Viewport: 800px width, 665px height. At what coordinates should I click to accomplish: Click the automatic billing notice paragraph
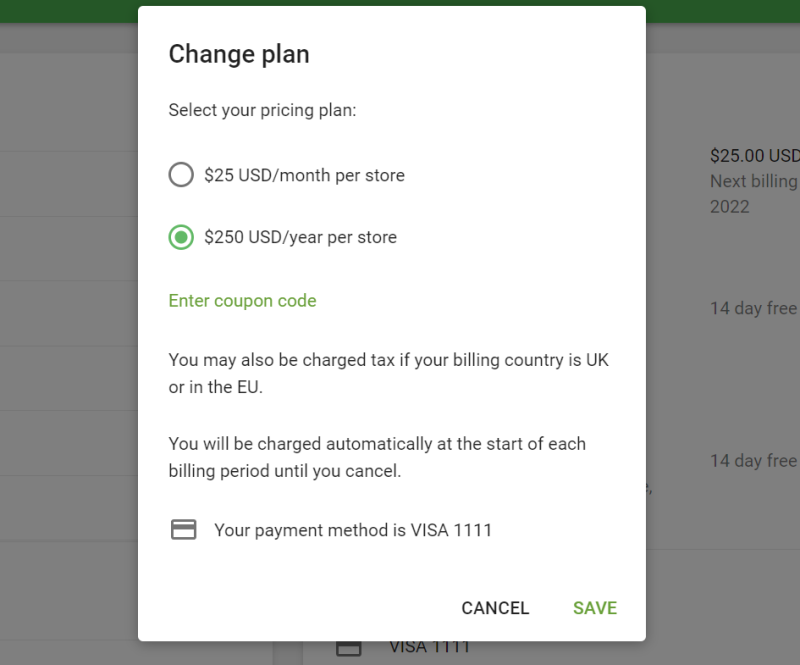point(377,457)
